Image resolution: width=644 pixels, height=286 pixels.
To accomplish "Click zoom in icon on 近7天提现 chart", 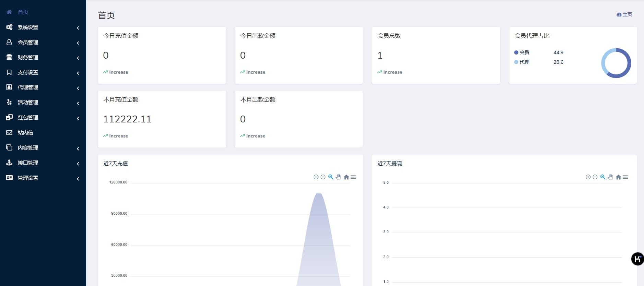I will point(588,177).
